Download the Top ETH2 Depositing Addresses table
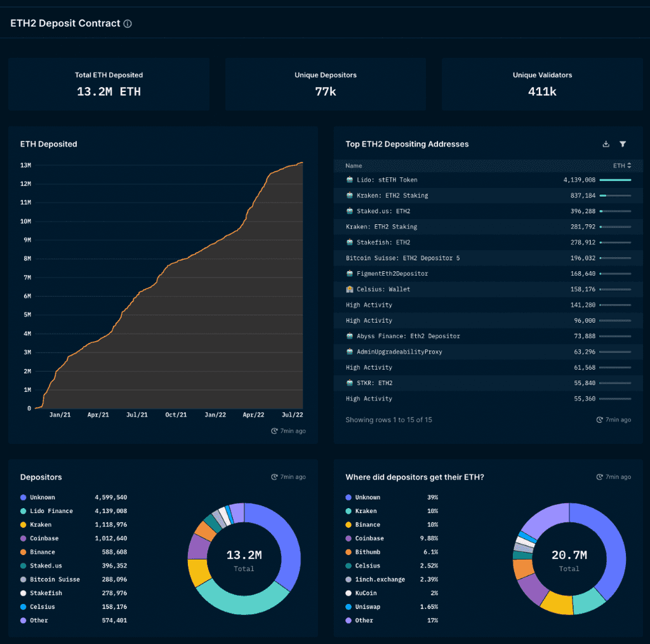Viewport: 650px width, 644px height. pos(606,144)
